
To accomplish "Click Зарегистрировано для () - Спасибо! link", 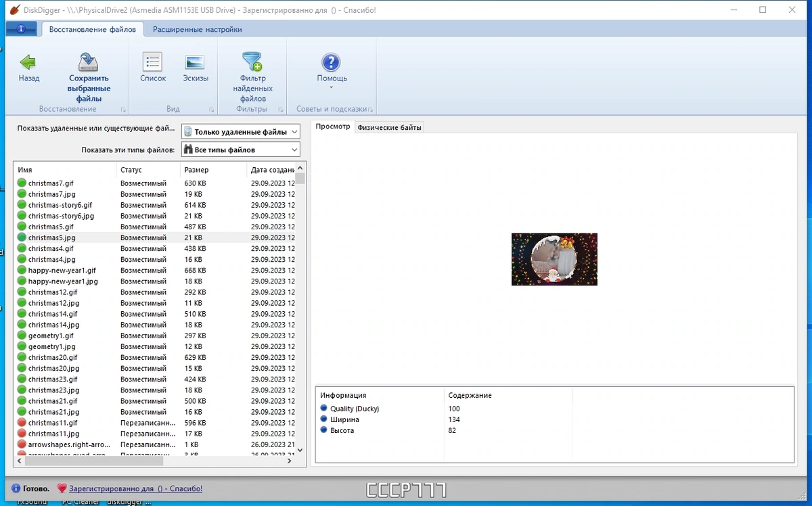I will pyautogui.click(x=135, y=488).
